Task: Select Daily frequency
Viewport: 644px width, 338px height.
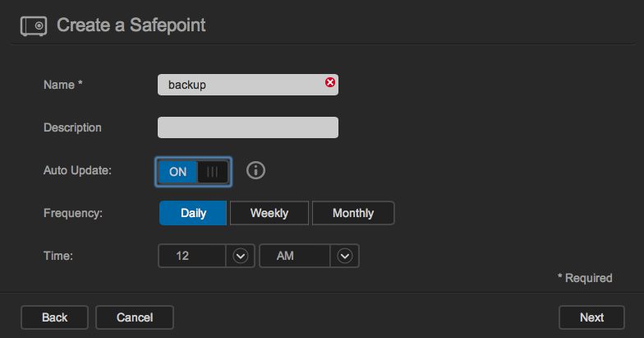Action: (193, 213)
